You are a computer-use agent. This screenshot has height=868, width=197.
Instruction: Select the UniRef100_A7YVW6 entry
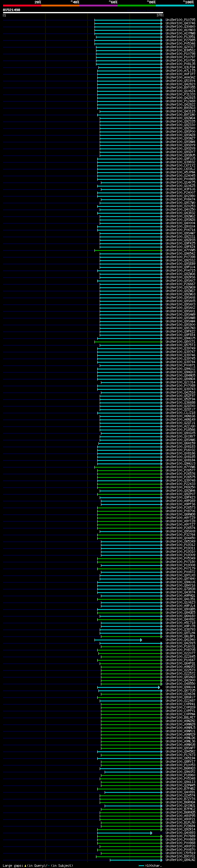(180, 467)
